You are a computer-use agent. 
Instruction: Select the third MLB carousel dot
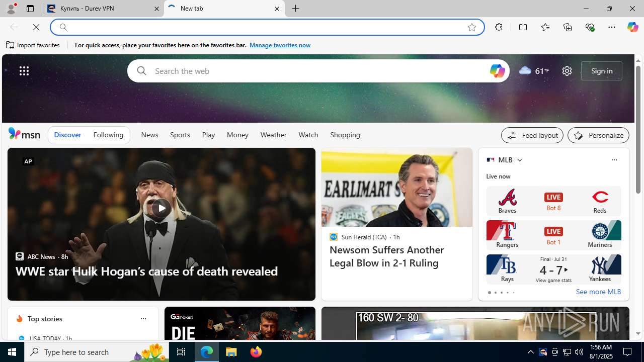[501, 293]
